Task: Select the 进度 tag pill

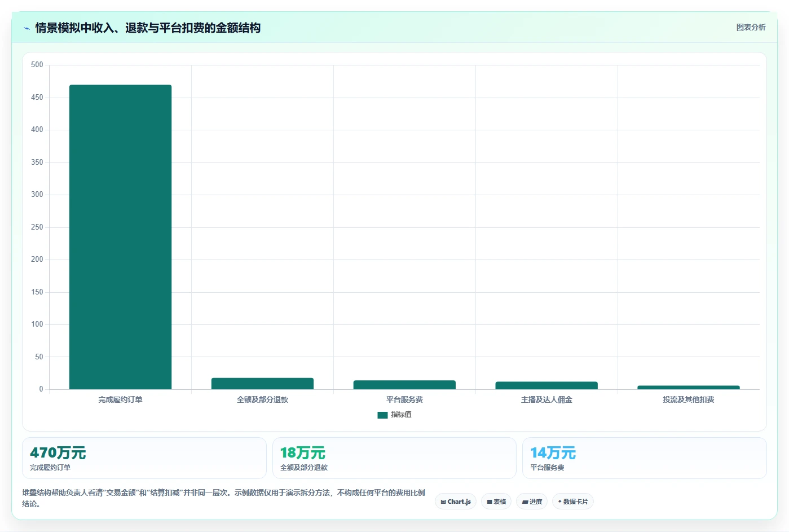Action: (x=532, y=502)
